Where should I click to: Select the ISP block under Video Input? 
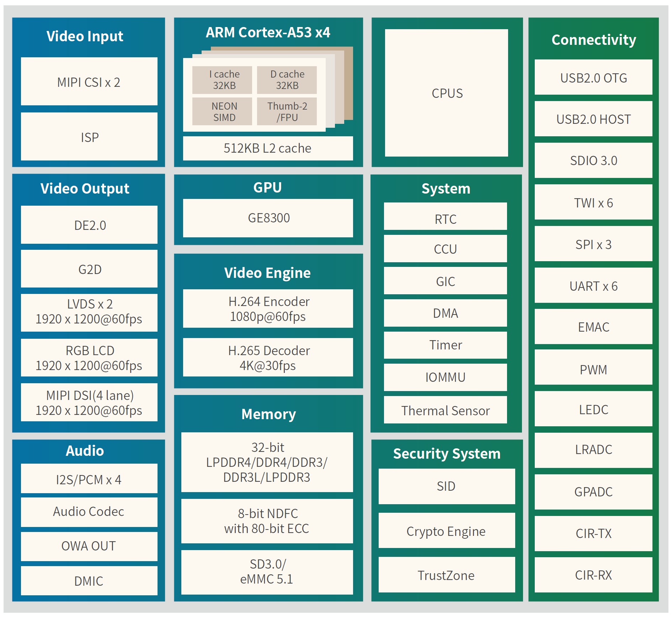pyautogui.click(x=89, y=137)
